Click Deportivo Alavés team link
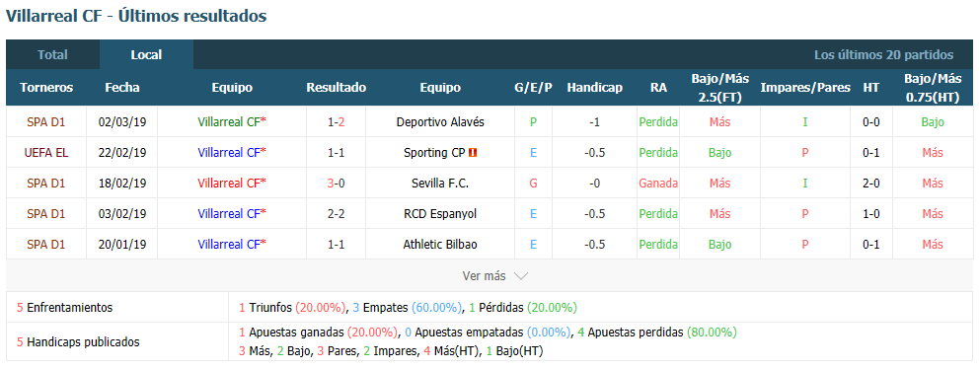 click(x=439, y=122)
